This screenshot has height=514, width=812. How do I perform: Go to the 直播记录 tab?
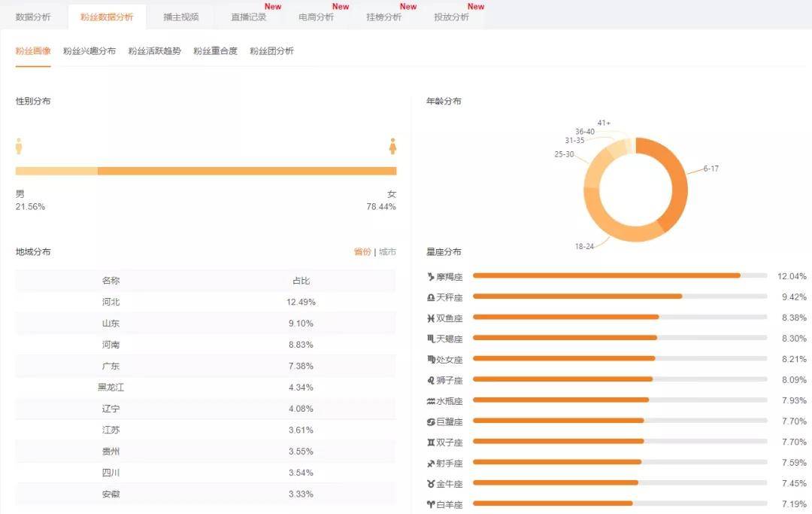click(x=248, y=17)
